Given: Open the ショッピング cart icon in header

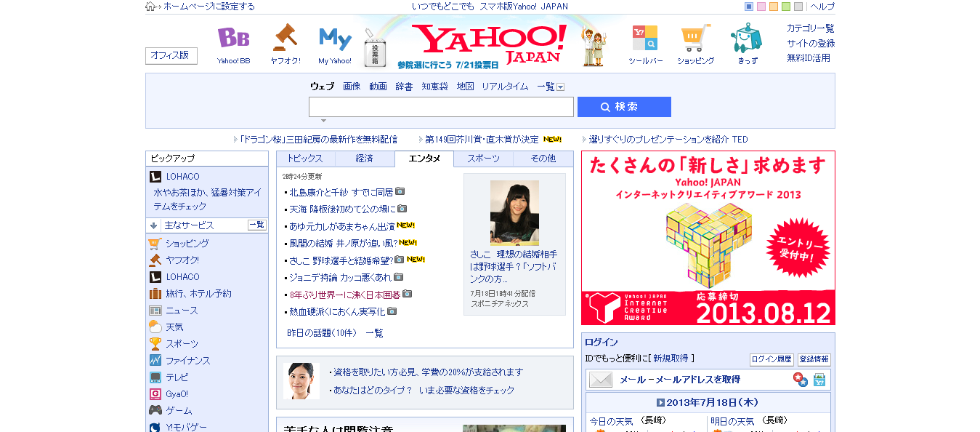Looking at the screenshot, I should point(695,38).
